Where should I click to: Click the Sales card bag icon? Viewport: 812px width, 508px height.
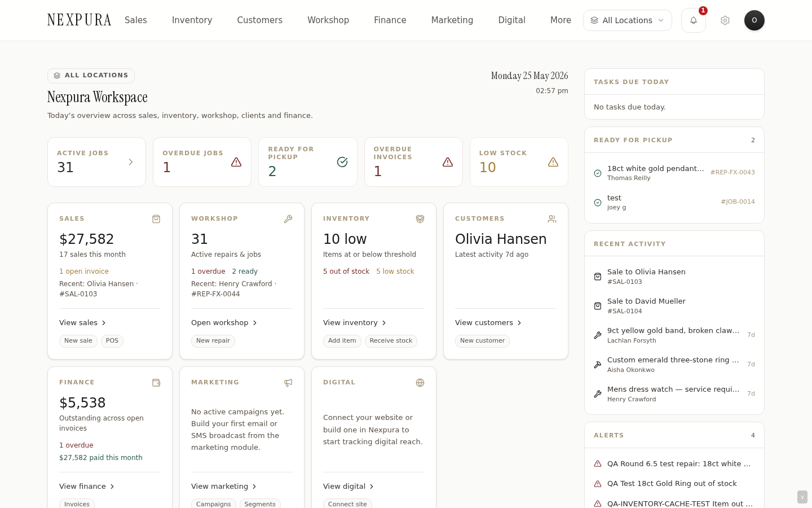pyautogui.click(x=156, y=219)
